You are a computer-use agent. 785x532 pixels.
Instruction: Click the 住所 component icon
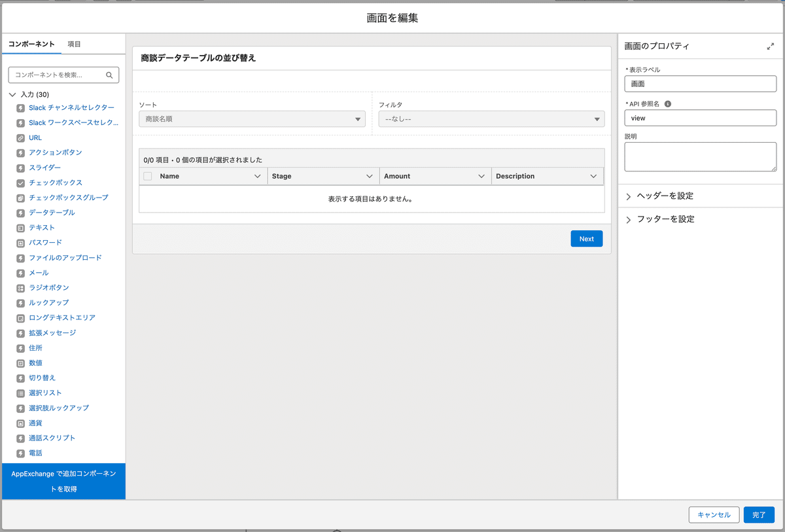21,348
